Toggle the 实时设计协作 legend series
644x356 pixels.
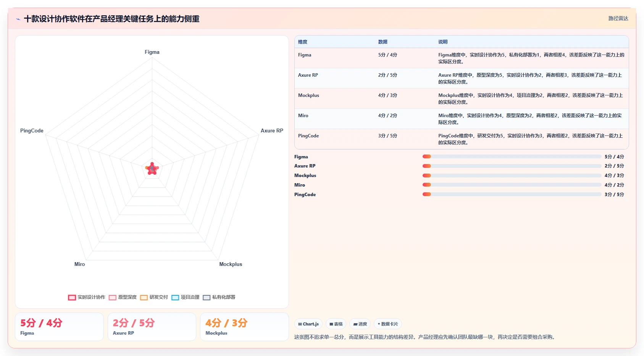click(87, 297)
